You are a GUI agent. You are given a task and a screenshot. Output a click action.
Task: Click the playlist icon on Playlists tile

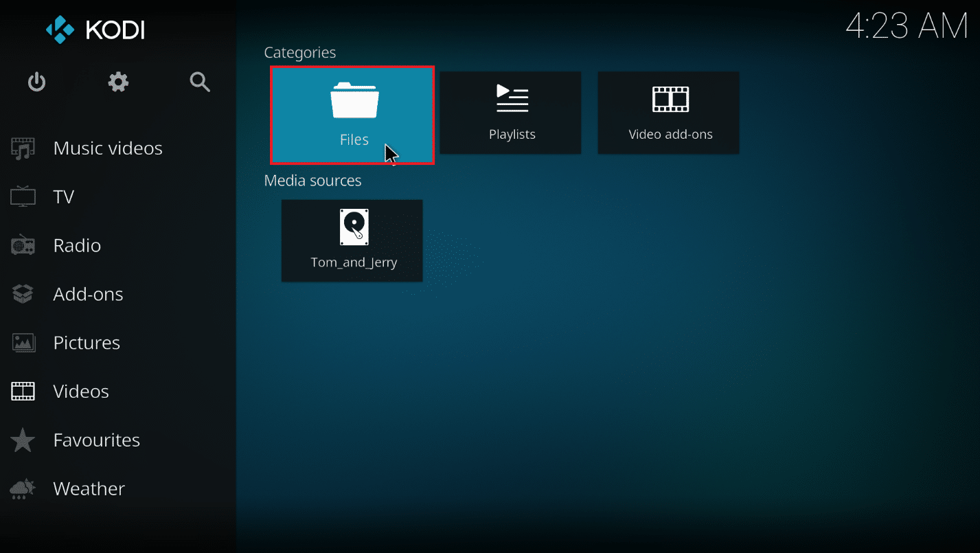click(x=512, y=98)
